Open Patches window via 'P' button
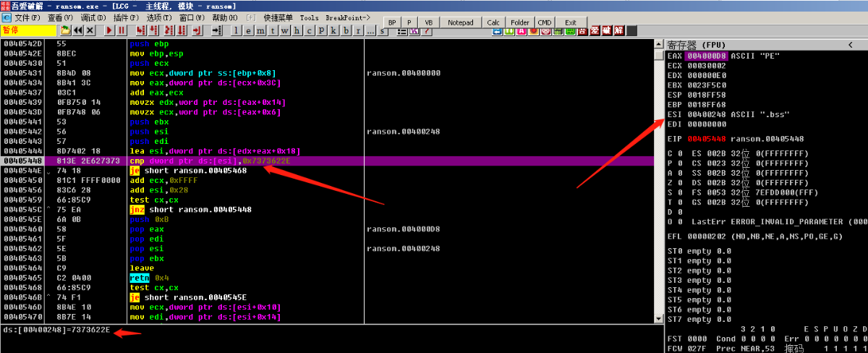 pos(321,30)
